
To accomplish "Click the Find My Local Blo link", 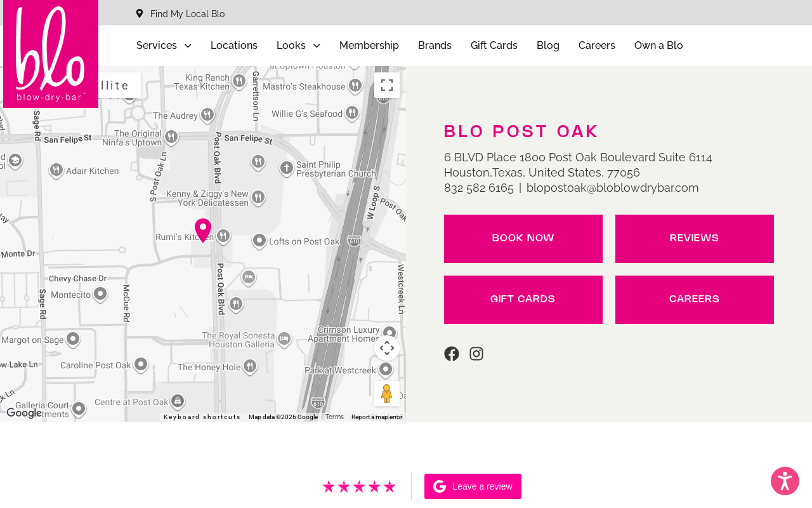I will click(187, 13).
